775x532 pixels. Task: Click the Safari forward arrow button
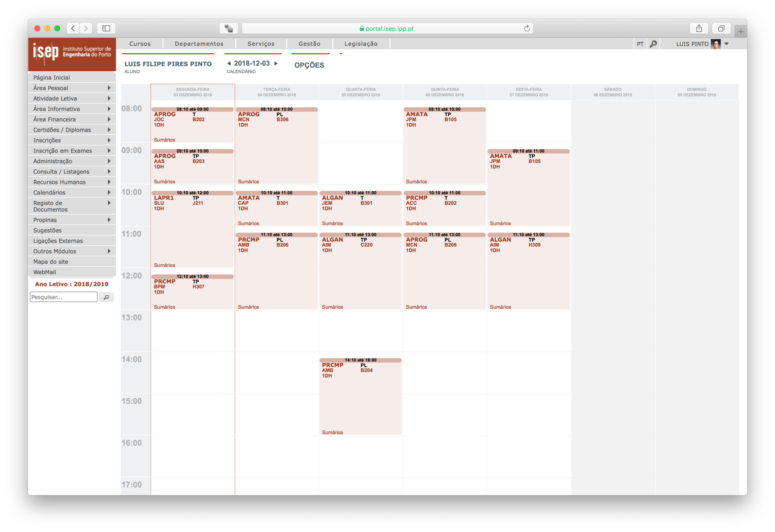[x=86, y=28]
